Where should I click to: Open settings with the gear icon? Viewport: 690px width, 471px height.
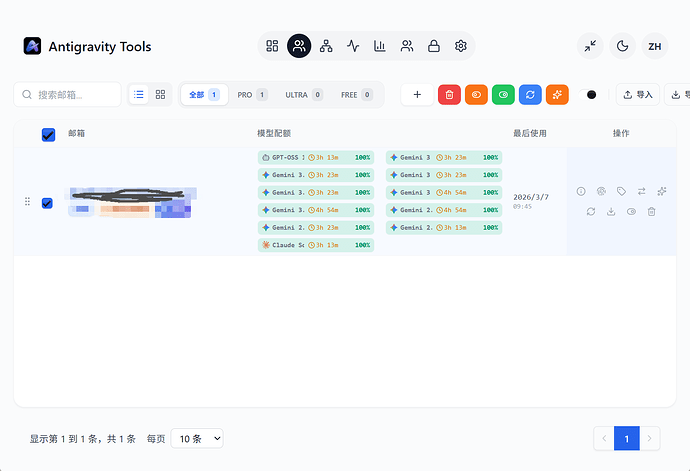[461, 46]
